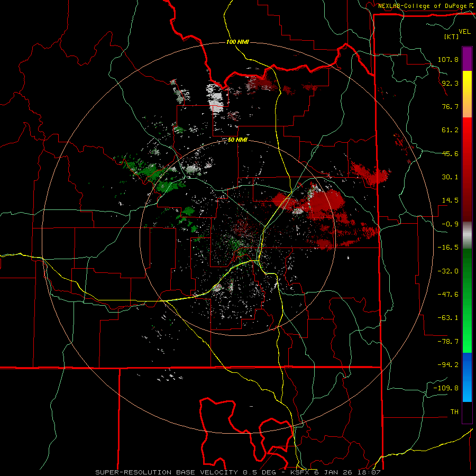Screen dimensions: 476x476
Task: Click the 76.7 legend value
Action: point(450,106)
